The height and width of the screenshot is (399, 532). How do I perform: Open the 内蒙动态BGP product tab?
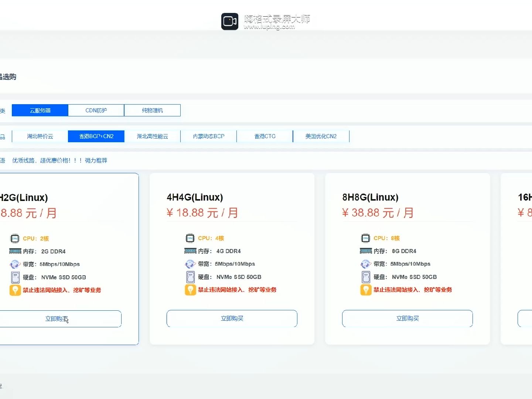[x=208, y=136]
